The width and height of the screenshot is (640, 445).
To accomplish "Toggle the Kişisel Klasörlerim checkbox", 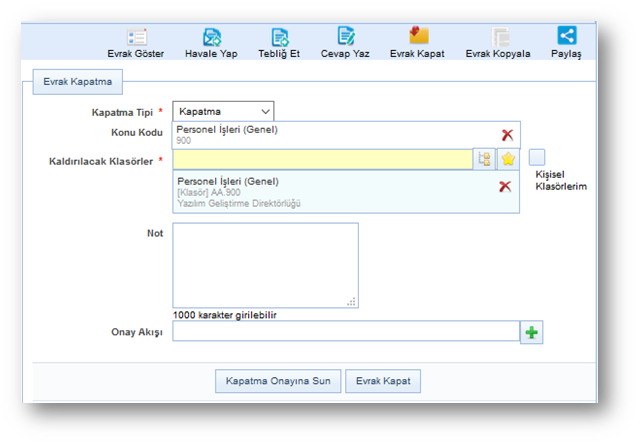I will pyautogui.click(x=538, y=157).
